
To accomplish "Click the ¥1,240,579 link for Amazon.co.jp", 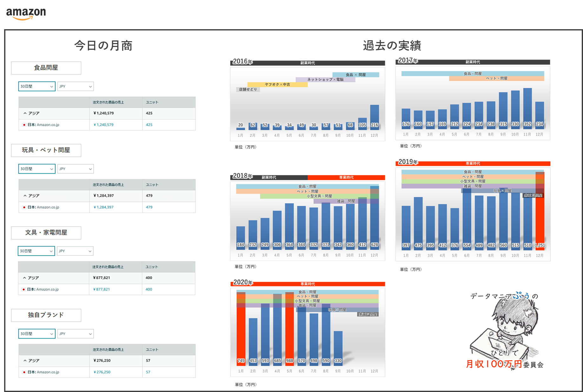I will pyautogui.click(x=103, y=125).
